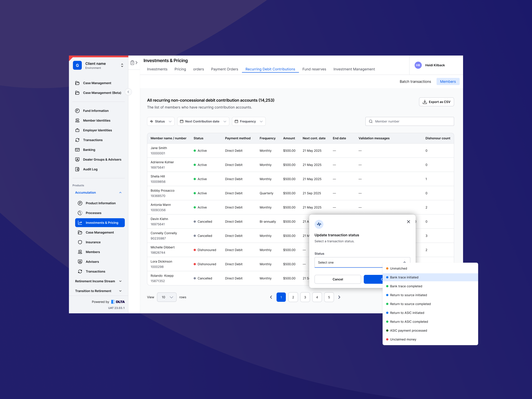
Task: Choose Bank trace completed status option
Action: click(x=406, y=286)
